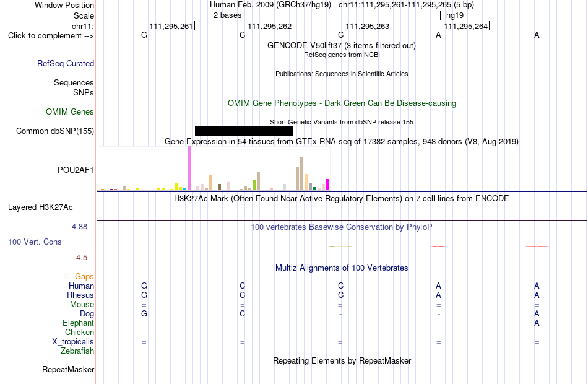Select the X_tropicalis species row label

pos(73,342)
